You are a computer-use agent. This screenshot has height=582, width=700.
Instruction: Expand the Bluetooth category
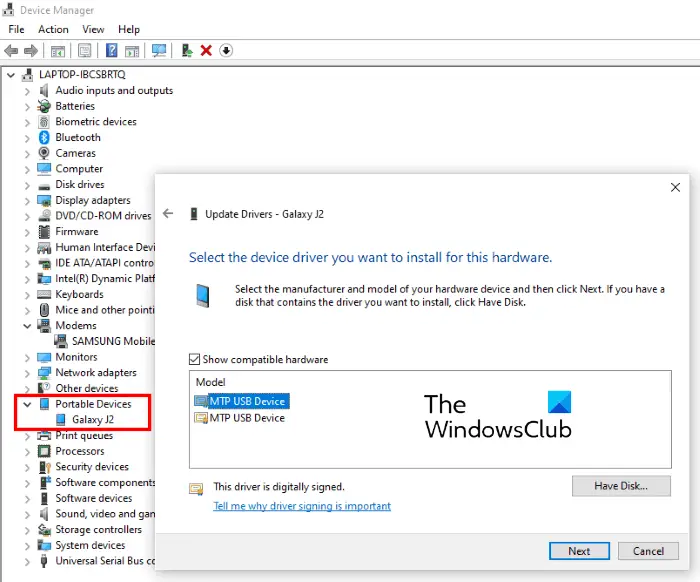tap(27, 138)
